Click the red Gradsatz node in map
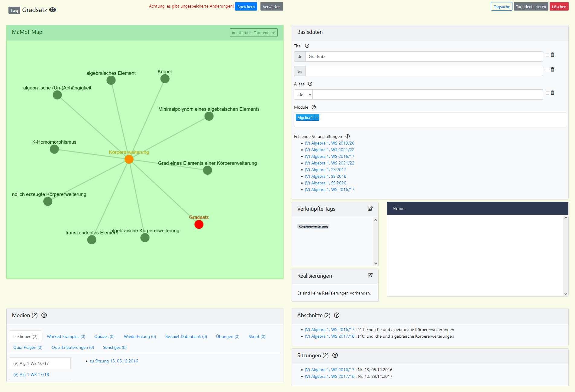This screenshot has height=392, width=575. [199, 225]
